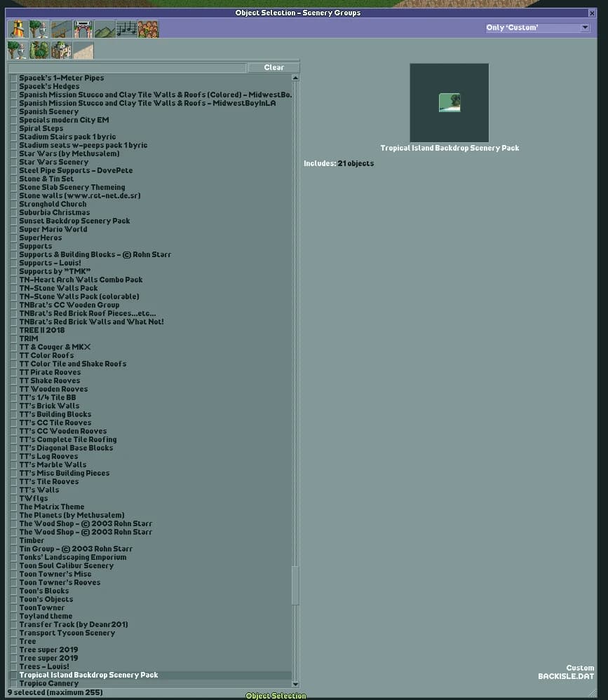Screen dimensions: 608x700
Task: Select 'TT's Brick Walls' row
Action: click(151, 406)
